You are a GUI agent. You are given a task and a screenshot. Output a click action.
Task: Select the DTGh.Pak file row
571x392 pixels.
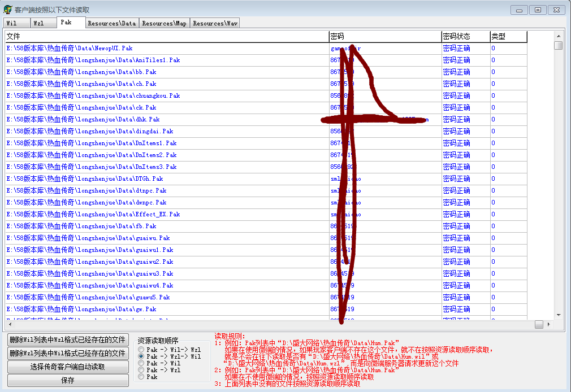[266, 178]
